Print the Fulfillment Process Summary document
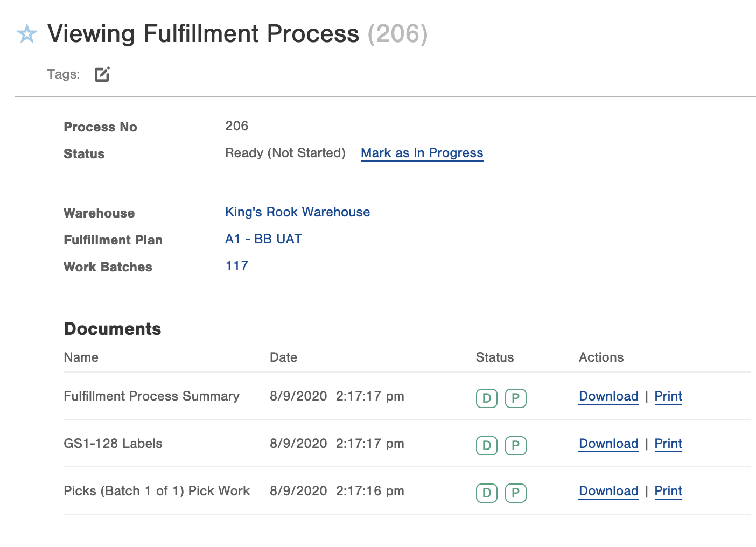 [668, 396]
